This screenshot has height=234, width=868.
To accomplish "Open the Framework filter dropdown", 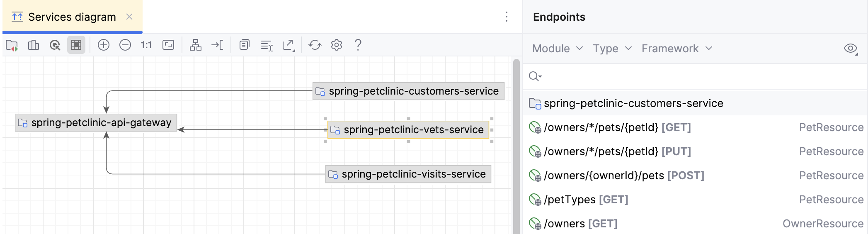I will pyautogui.click(x=676, y=49).
